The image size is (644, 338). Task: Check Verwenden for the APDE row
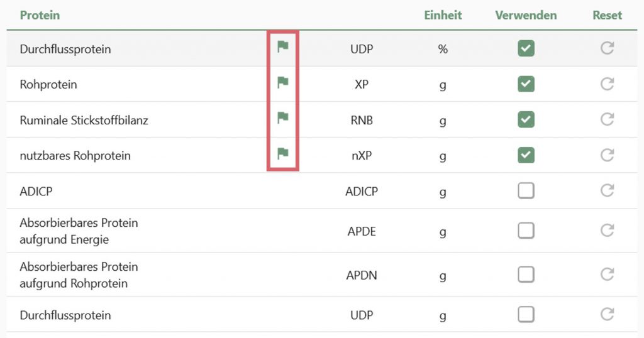point(526,231)
